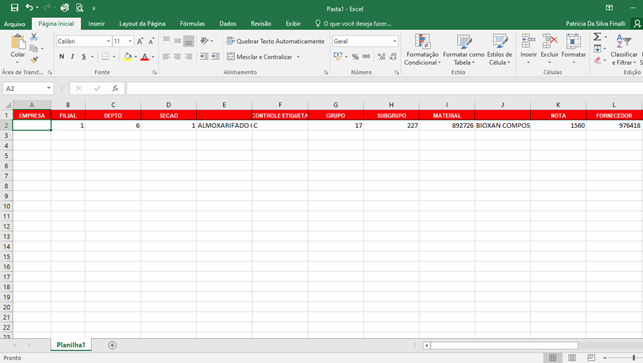
Task: Open the text orientation options
Action: [206, 41]
